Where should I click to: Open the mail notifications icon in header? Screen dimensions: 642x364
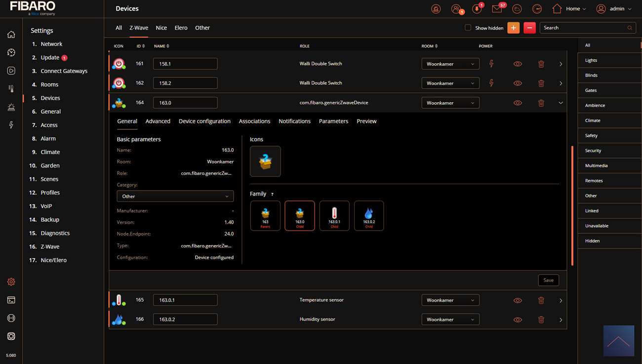point(497,9)
